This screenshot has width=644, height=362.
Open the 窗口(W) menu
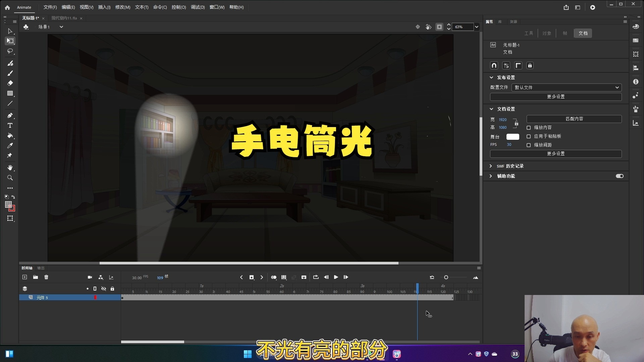pyautogui.click(x=217, y=7)
